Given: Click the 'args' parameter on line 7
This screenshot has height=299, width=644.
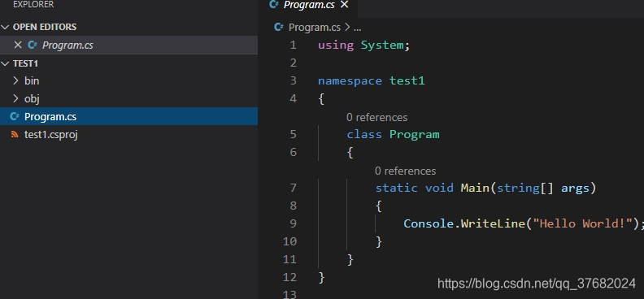Looking at the screenshot, I should (575, 188).
